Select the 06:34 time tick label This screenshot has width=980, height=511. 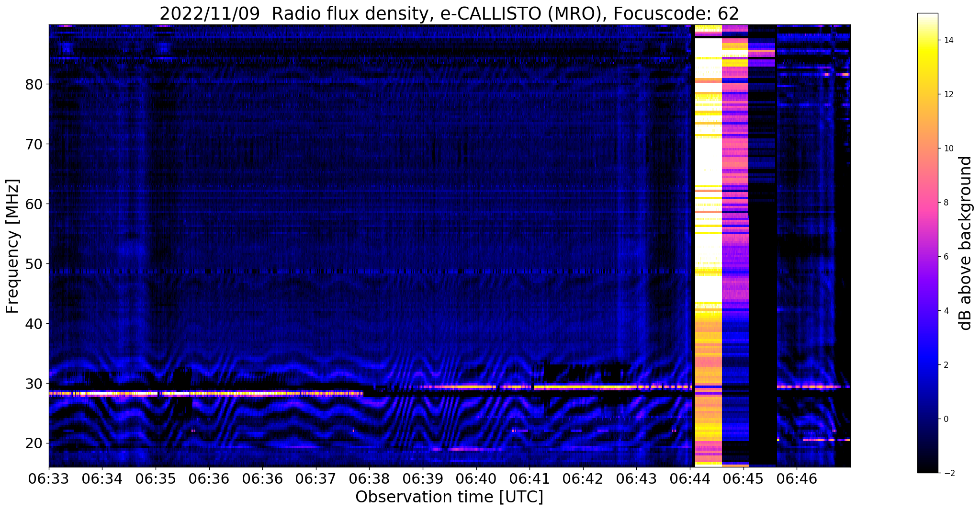(102, 479)
